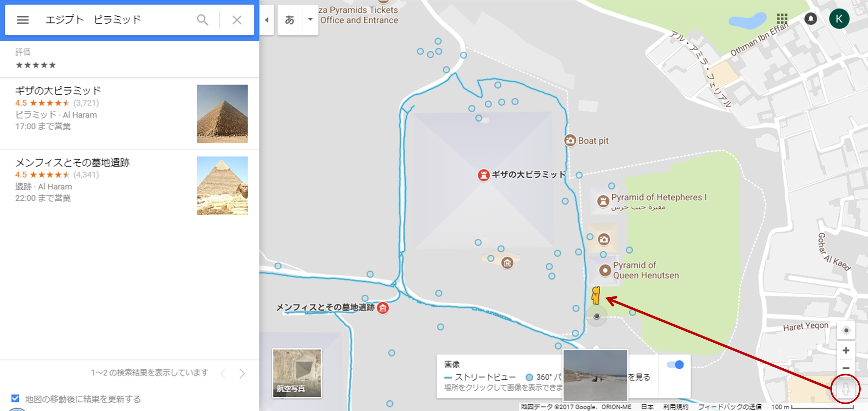Collapse the side panel arrow
Viewport: 868px width, 411px height.
tap(267, 20)
